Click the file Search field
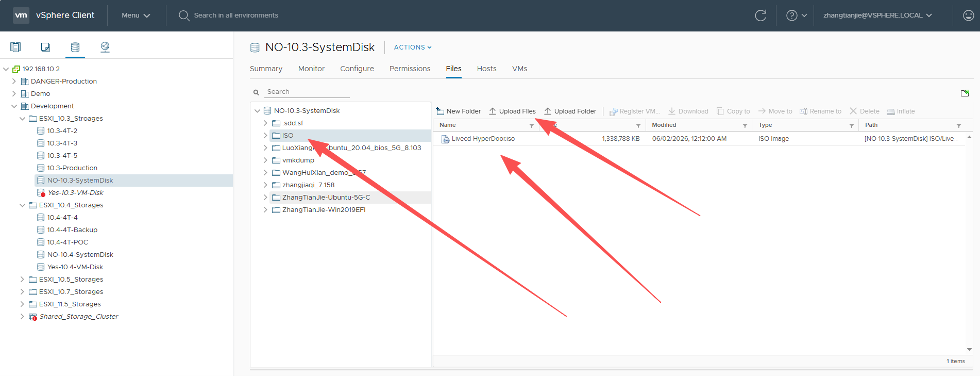The height and width of the screenshot is (376, 980). point(308,92)
